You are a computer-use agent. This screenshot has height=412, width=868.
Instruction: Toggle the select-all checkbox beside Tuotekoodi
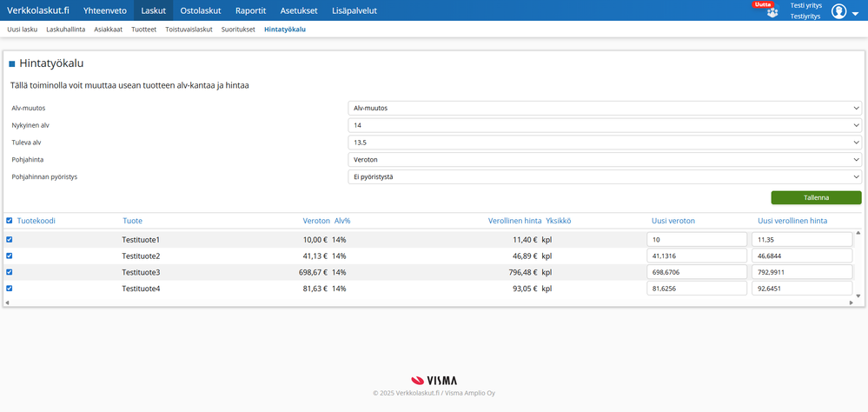pyautogui.click(x=10, y=221)
